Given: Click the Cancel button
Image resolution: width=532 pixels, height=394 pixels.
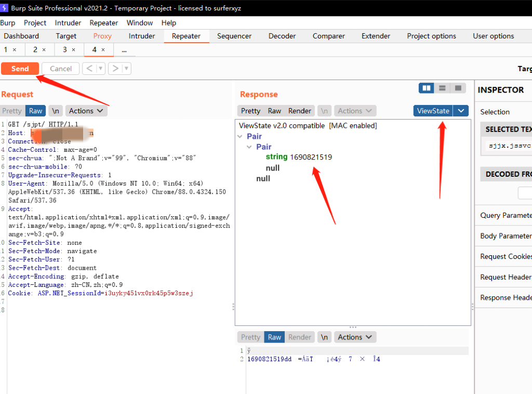Looking at the screenshot, I should tap(61, 69).
